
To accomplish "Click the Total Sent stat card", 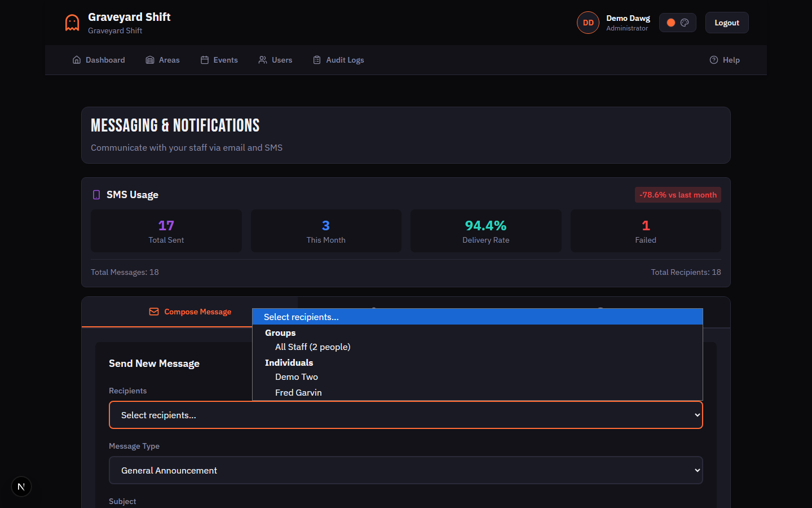I will coord(166,231).
